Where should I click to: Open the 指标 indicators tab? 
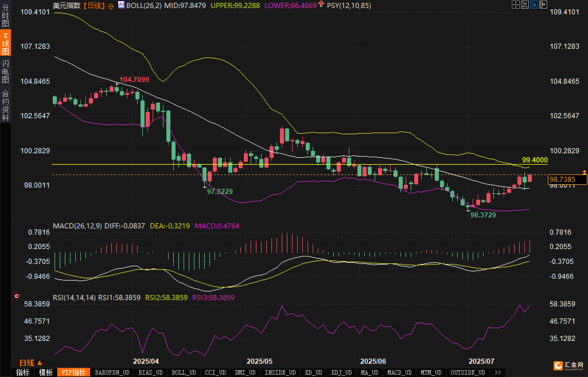point(23,372)
